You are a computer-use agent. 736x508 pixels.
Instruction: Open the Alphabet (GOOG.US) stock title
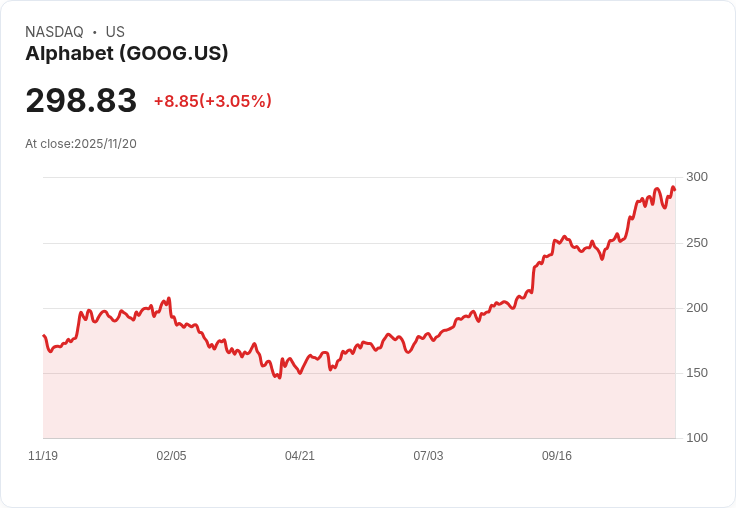(x=127, y=54)
